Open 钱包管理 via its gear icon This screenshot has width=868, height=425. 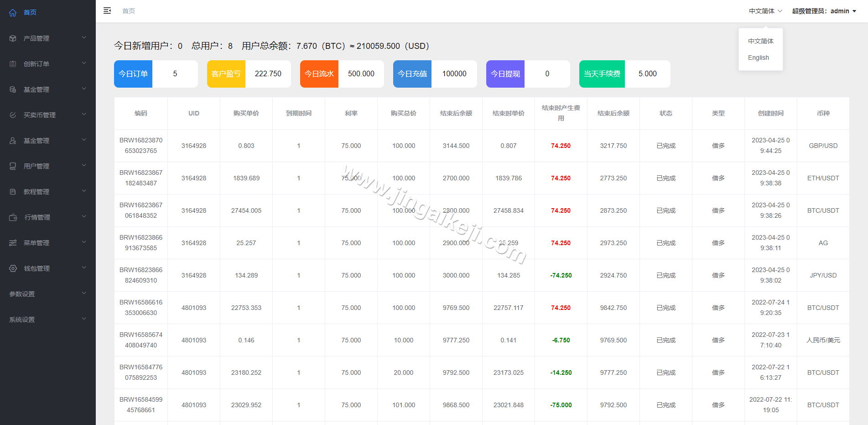point(12,268)
